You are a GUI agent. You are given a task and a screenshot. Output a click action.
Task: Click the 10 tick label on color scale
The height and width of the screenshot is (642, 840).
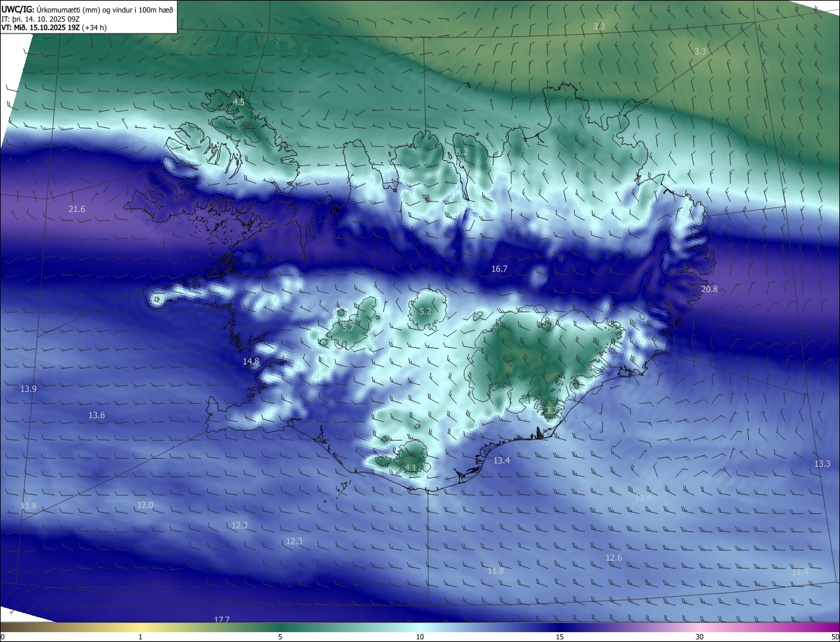coord(420,637)
